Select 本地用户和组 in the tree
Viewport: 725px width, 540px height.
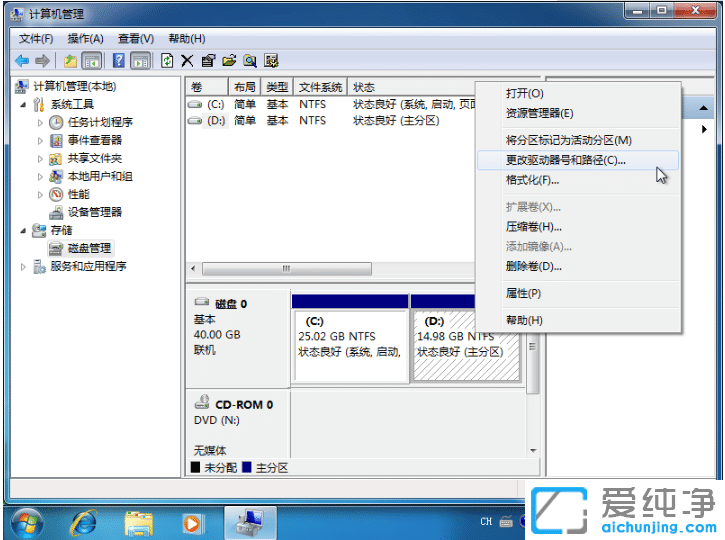coord(100,176)
